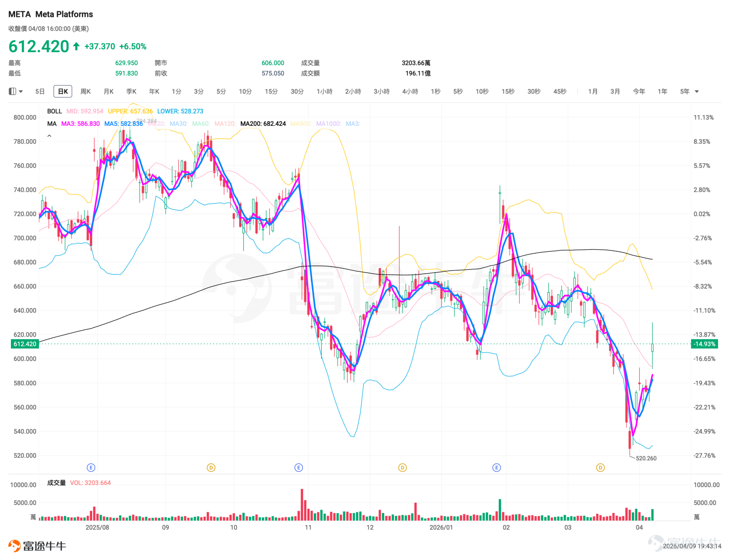Click the 629.950 daily high value

coord(126,63)
